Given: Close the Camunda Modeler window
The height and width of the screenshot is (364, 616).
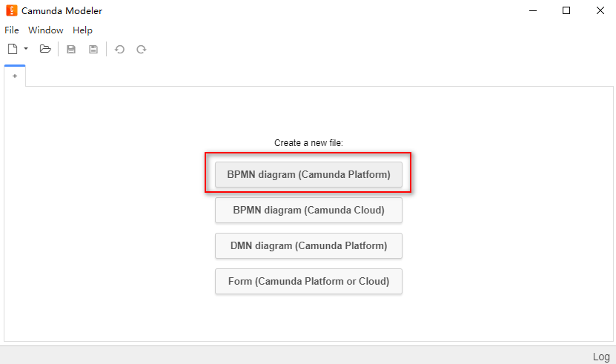Looking at the screenshot, I should [x=600, y=10].
